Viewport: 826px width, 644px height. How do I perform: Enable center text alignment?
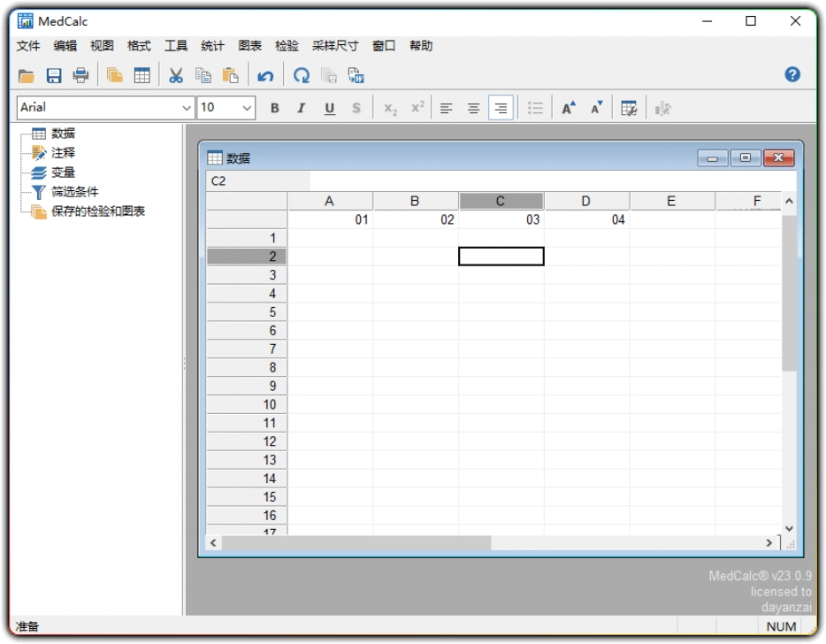click(473, 107)
